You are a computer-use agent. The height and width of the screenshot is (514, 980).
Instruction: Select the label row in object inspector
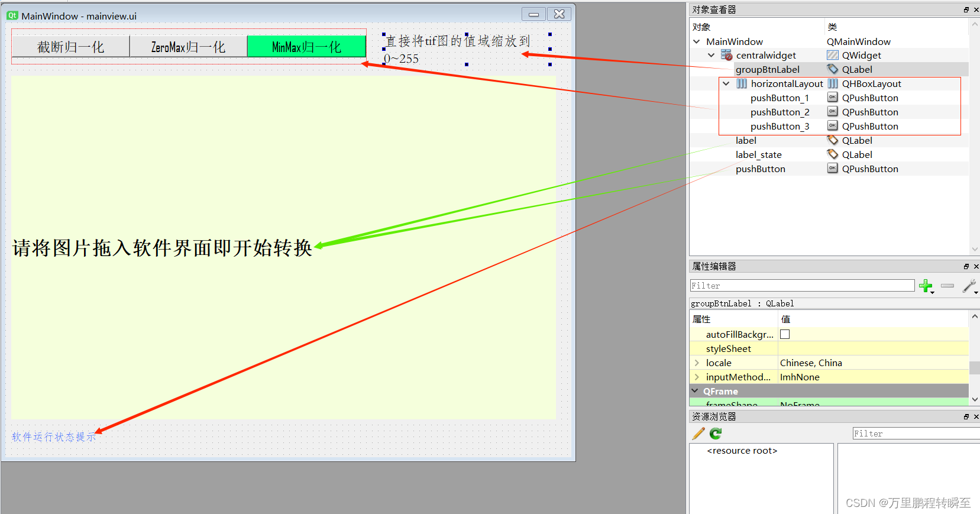click(x=746, y=140)
